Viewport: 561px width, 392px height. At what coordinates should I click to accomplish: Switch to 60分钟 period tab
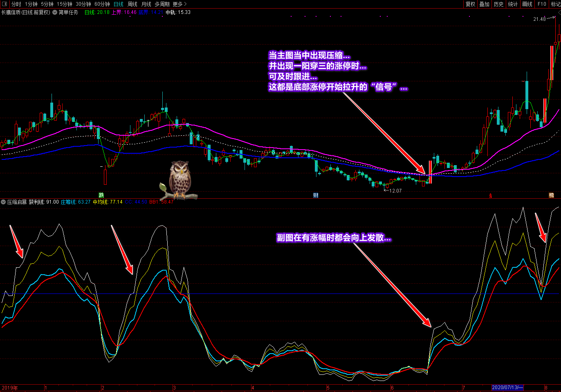click(102, 4)
